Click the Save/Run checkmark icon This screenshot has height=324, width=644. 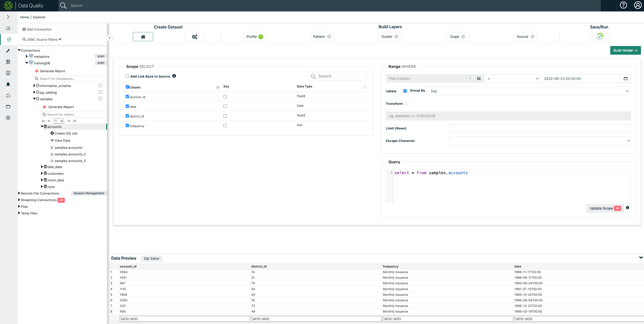[600, 37]
